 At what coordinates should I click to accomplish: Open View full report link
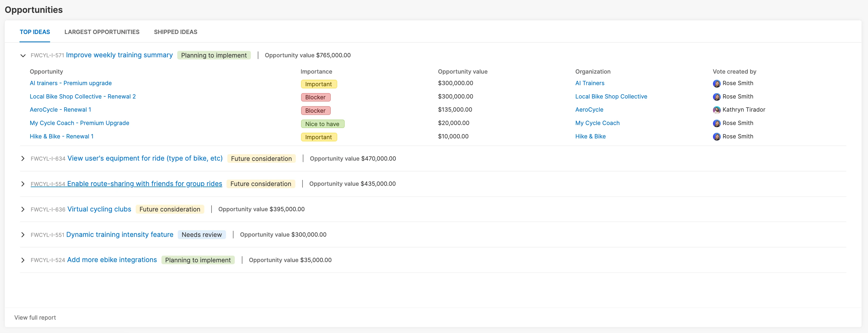coord(35,317)
